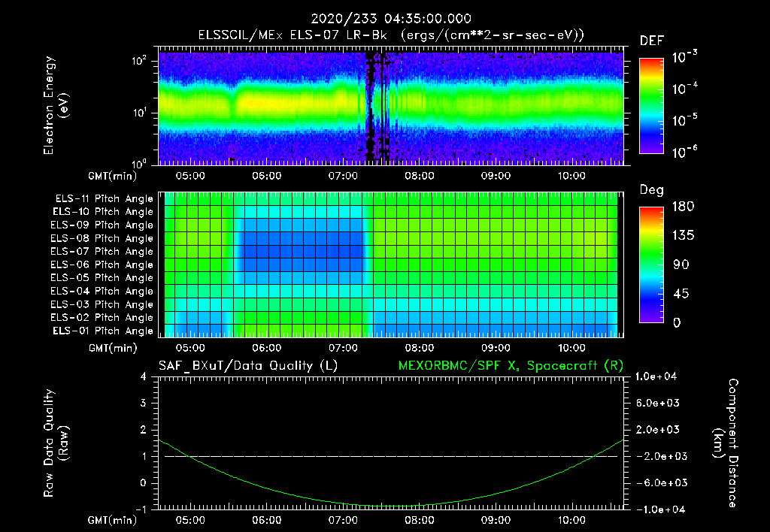The width and height of the screenshot is (770, 532).
Task: Click the SAF_BXuT/Data Quality (L) title
Action: (x=248, y=366)
